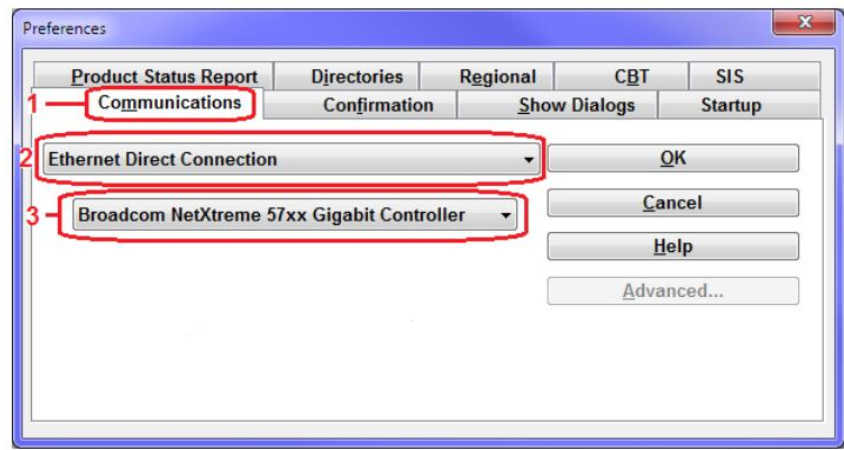Click the arrow beside Broadcom NetXtreme adapter selection
The width and height of the screenshot is (844, 450).
[x=505, y=216]
